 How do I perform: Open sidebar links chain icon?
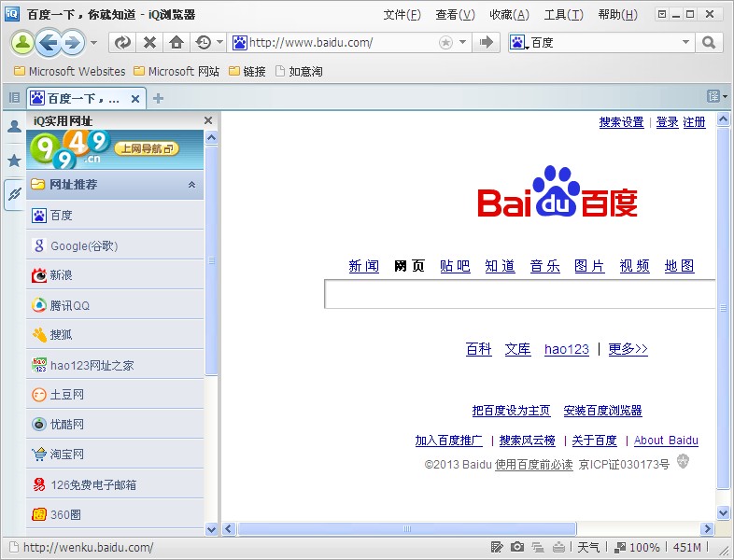[x=15, y=194]
